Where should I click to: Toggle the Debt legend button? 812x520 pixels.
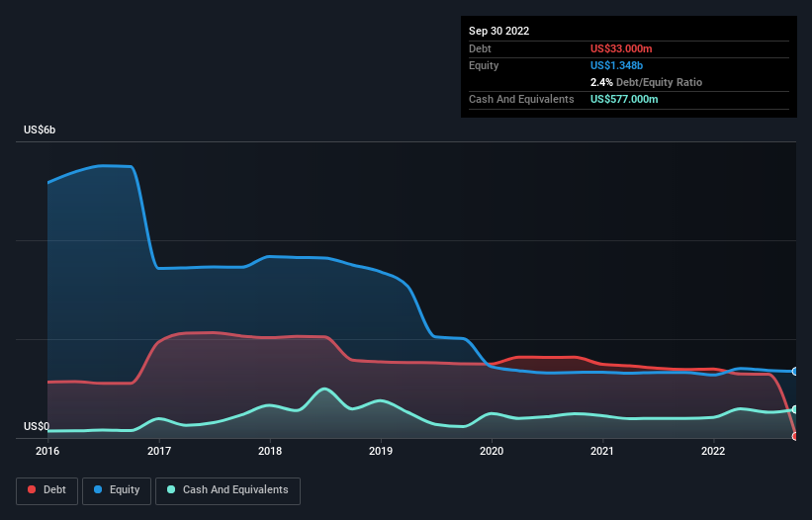tap(47, 490)
